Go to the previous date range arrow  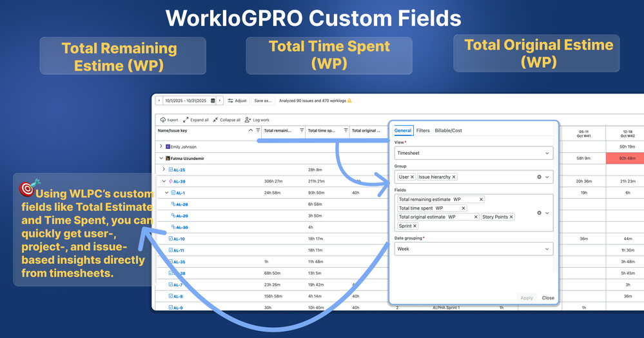coord(159,101)
